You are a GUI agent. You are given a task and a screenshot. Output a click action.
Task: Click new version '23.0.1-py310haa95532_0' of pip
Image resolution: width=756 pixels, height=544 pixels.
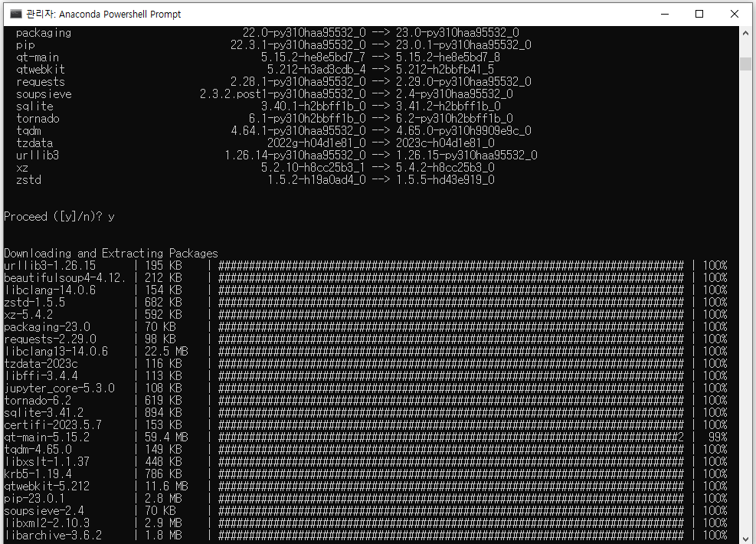463,45
